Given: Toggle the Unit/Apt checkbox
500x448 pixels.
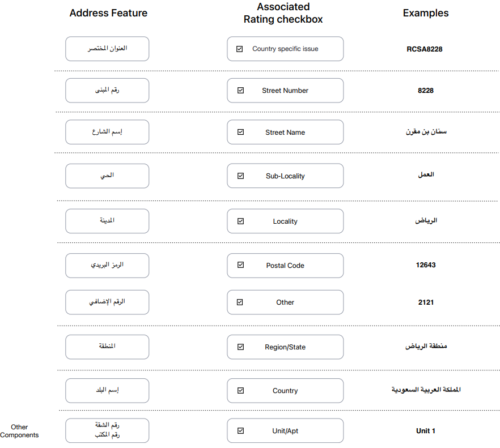Looking at the screenshot, I should pyautogui.click(x=241, y=431).
